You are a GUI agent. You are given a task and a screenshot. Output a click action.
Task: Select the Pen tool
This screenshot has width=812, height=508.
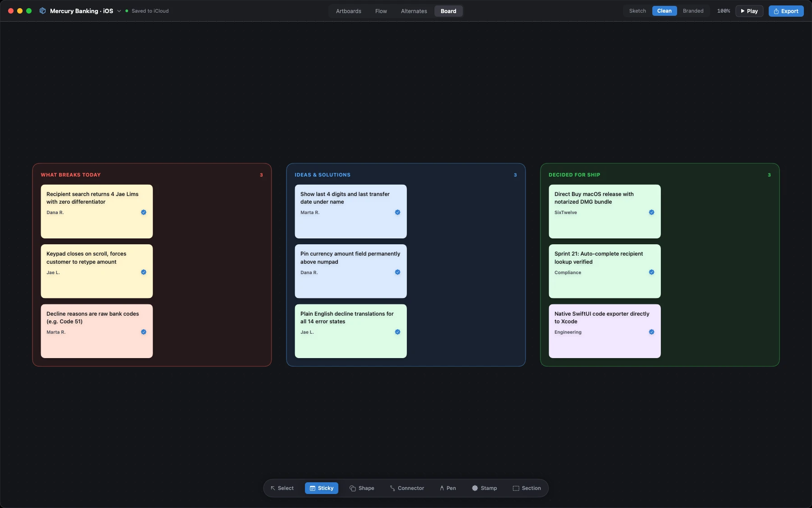coord(448,488)
